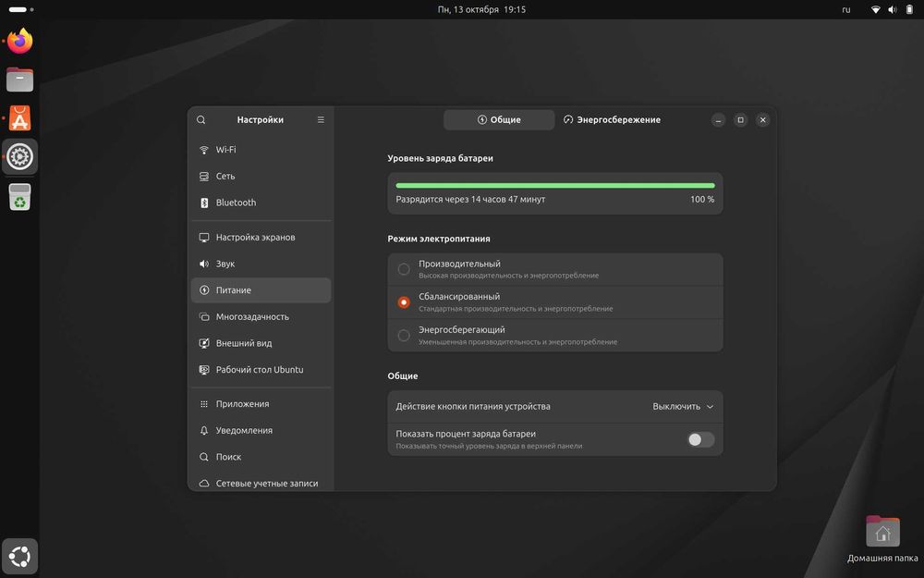Open the Внешний вид section
Viewport: 924px width, 578px height.
261,343
